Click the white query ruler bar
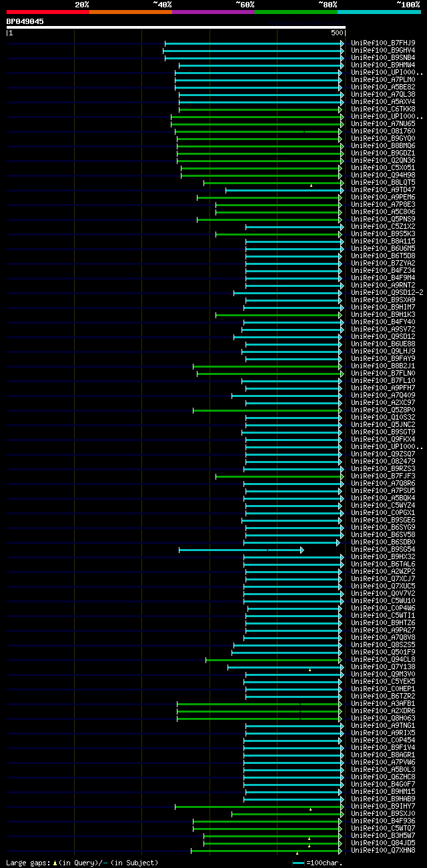The height and width of the screenshot is (868, 427). point(176,27)
